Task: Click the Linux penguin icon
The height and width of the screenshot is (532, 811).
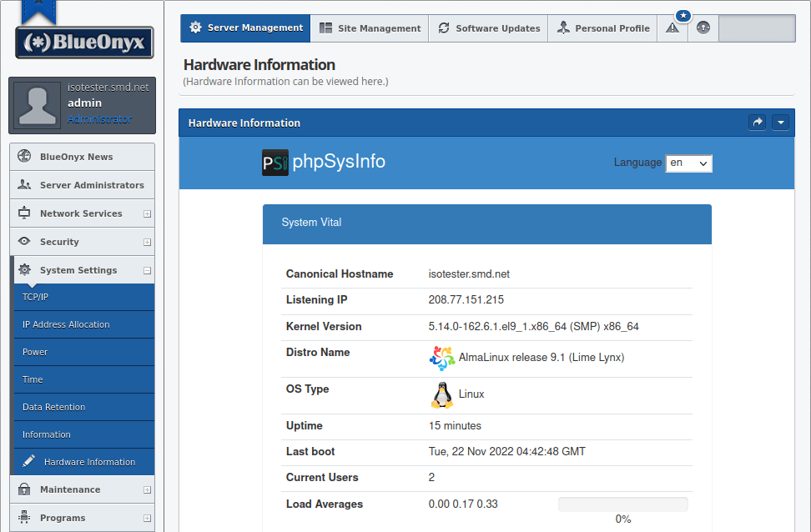Action: click(441, 394)
